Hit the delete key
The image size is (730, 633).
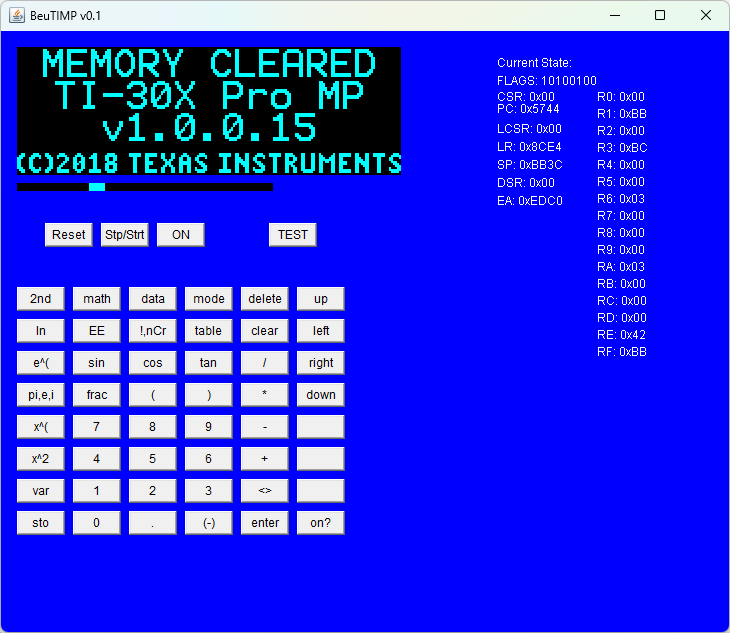[265, 299]
